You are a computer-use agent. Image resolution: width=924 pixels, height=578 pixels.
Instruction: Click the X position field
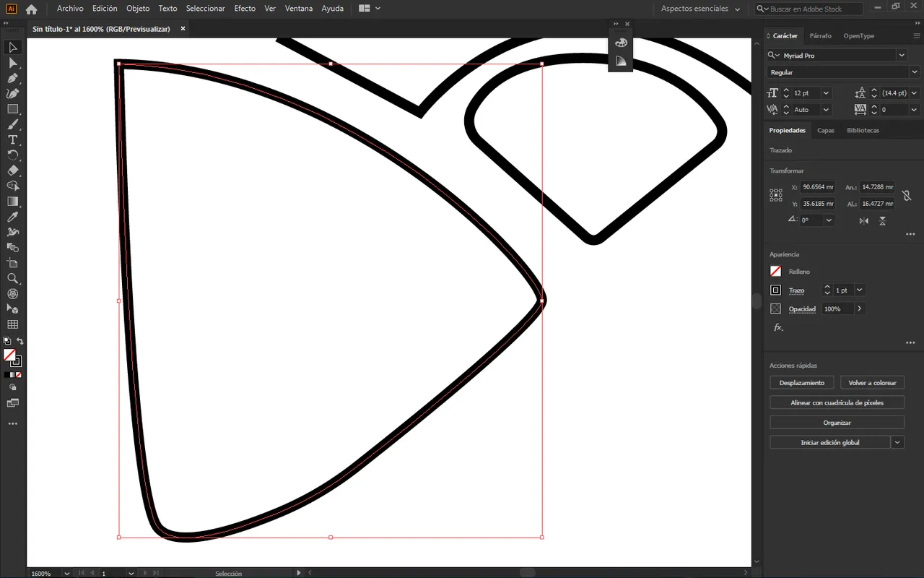click(x=818, y=187)
